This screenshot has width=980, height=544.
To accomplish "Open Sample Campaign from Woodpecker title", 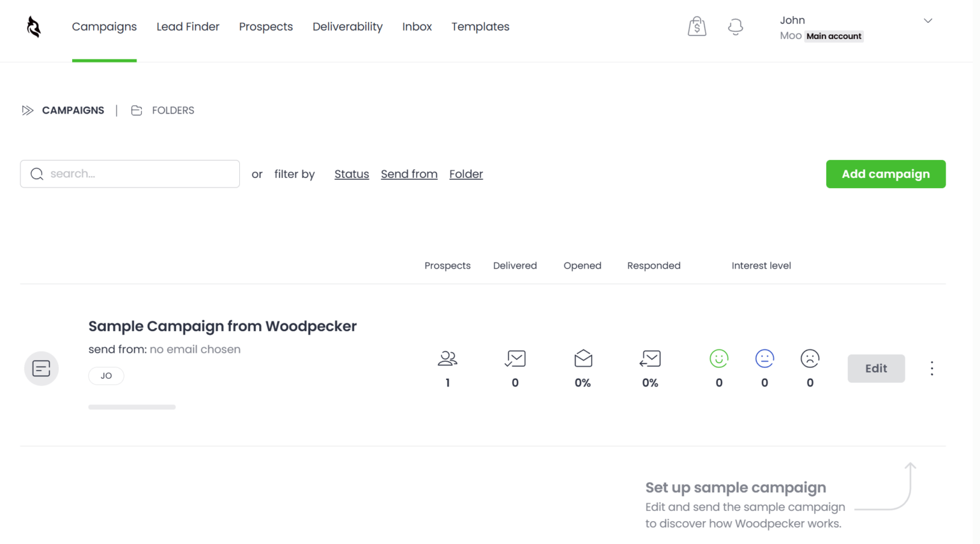I will 222,326.
